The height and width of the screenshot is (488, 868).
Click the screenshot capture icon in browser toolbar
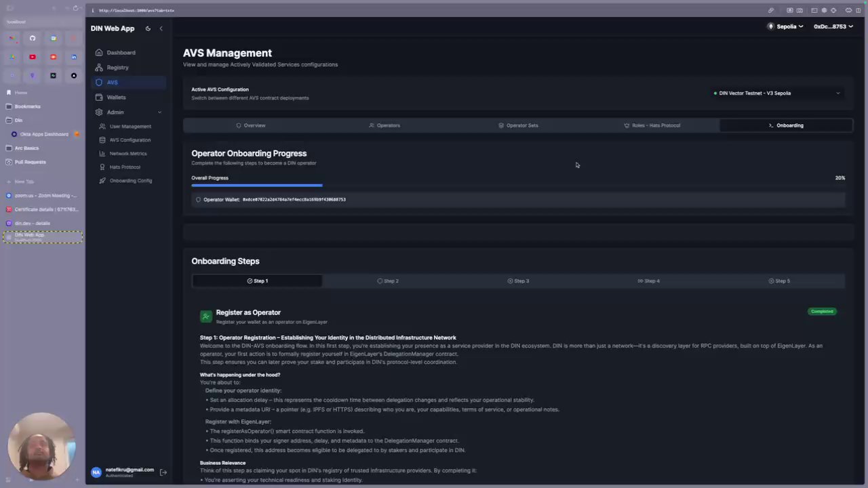800,10
